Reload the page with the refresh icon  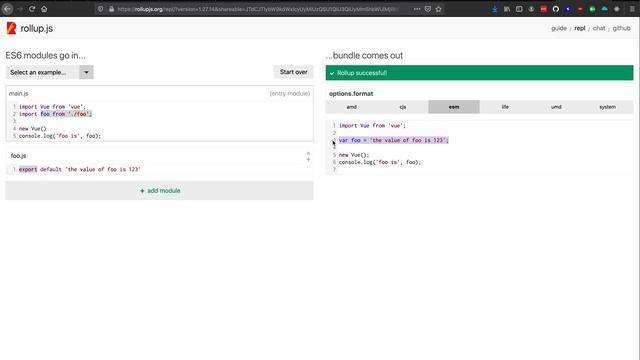32,9
